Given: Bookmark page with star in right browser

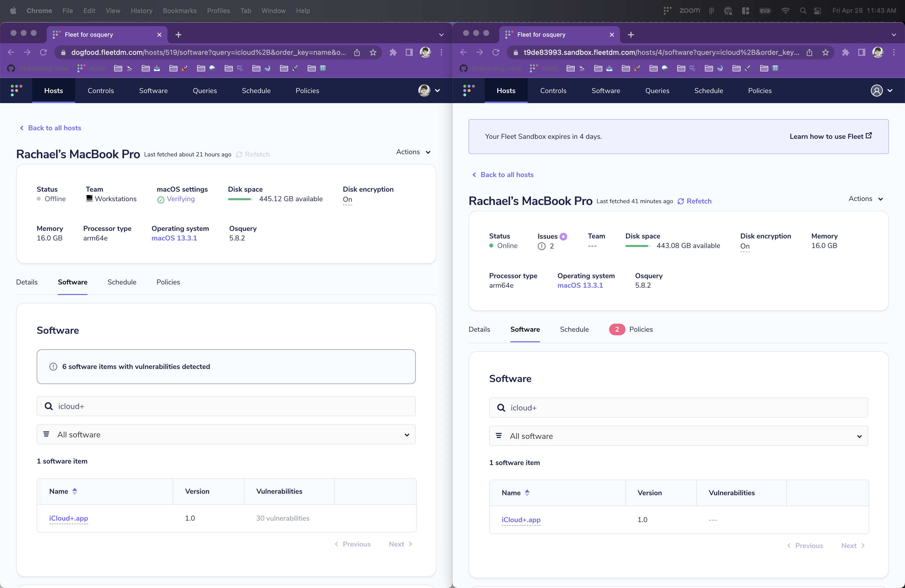Looking at the screenshot, I should click(825, 53).
